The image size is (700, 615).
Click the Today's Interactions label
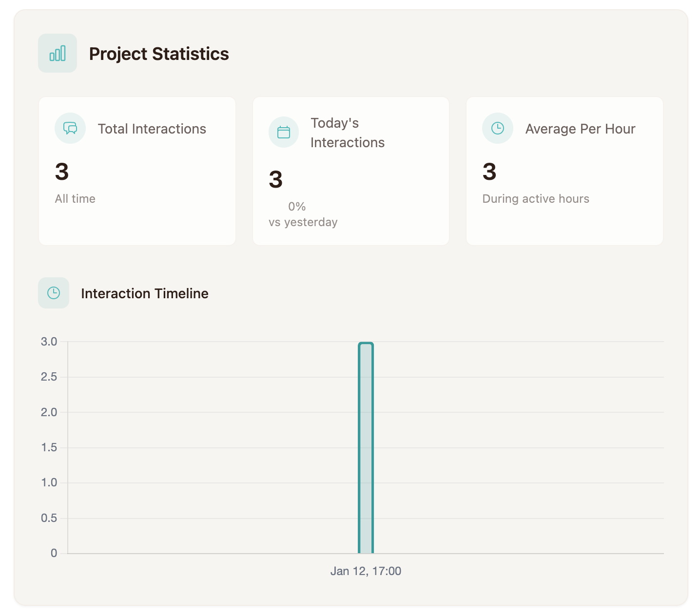[347, 133]
